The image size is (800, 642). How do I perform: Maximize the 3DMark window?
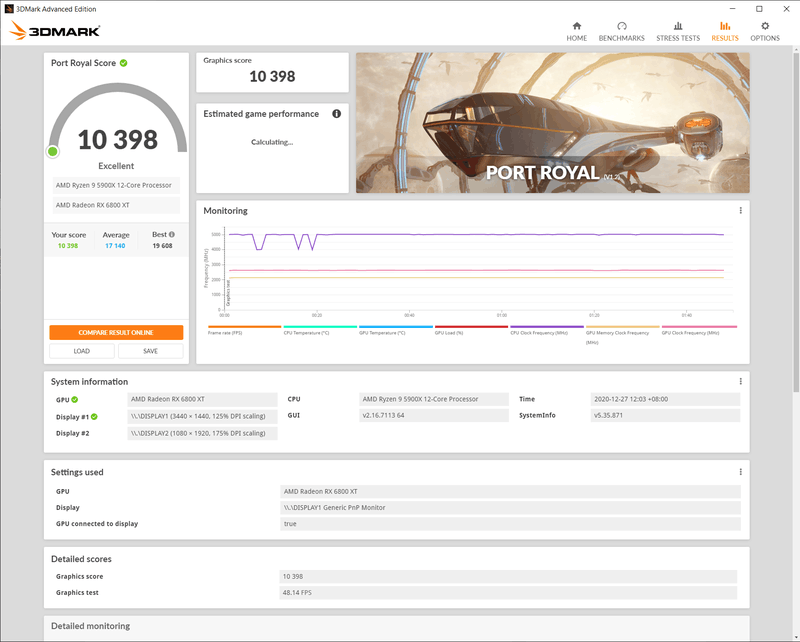click(759, 9)
